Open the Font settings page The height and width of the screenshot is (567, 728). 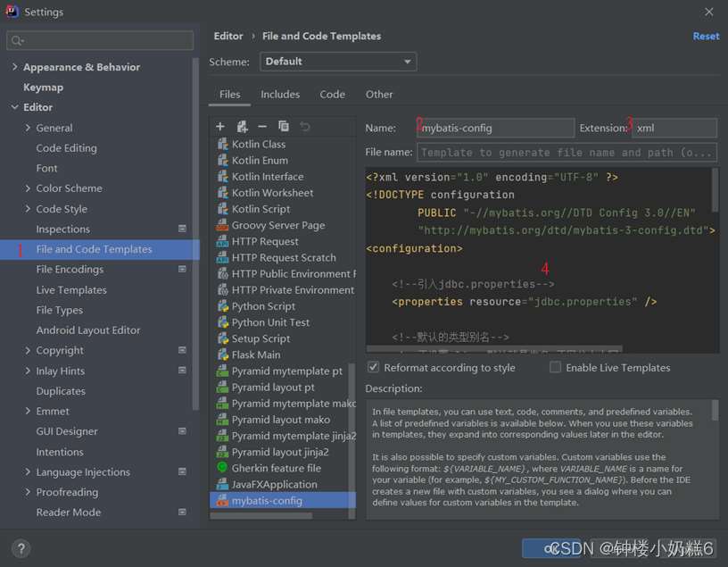tap(47, 168)
